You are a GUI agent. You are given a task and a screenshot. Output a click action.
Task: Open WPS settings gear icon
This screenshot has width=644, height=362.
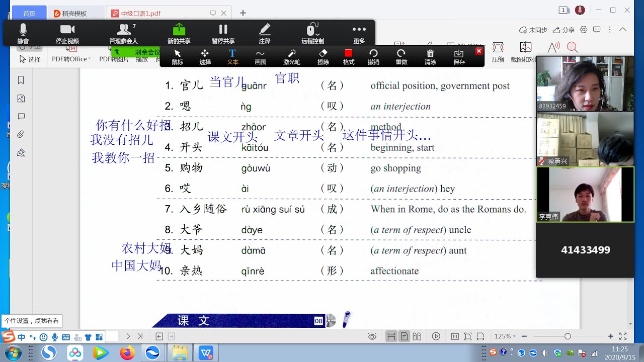click(x=584, y=30)
